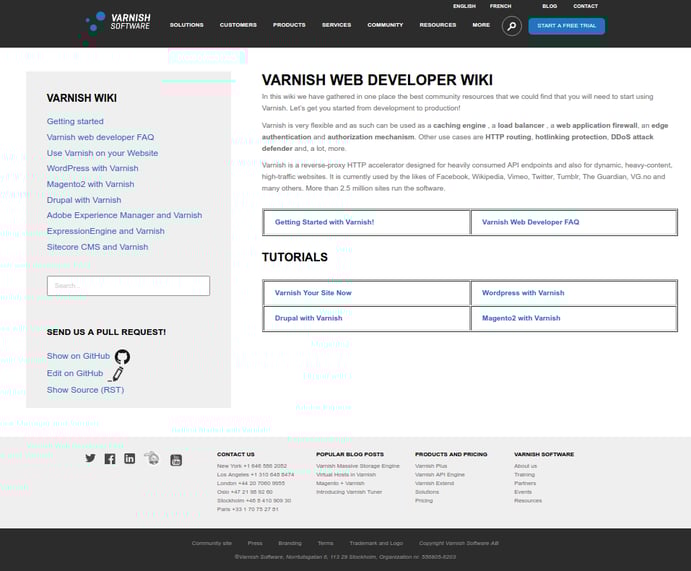Image resolution: width=691 pixels, height=571 pixels.
Task: Open Getting Started with Varnish! box
Action: [367, 222]
